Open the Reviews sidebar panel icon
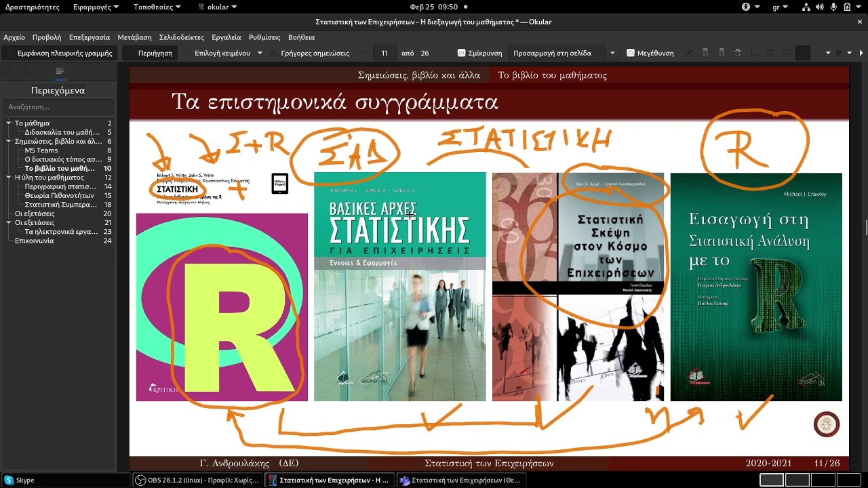This screenshot has height=488, width=868. click(26, 70)
